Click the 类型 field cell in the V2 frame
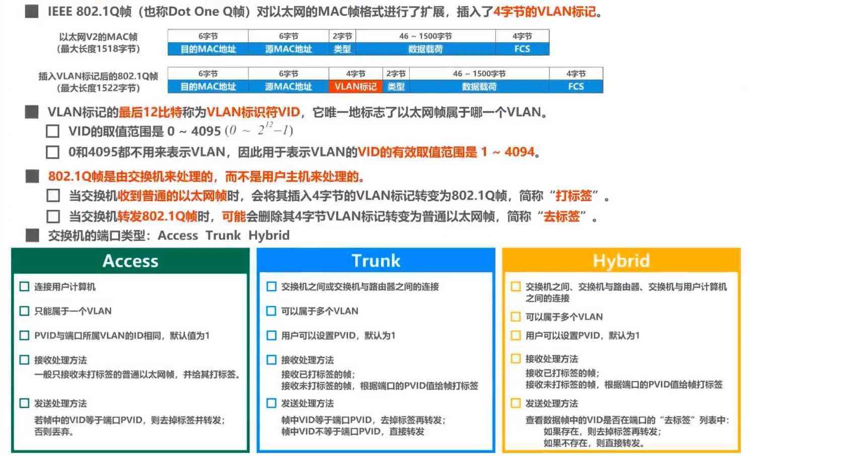868x456 pixels. point(343,49)
